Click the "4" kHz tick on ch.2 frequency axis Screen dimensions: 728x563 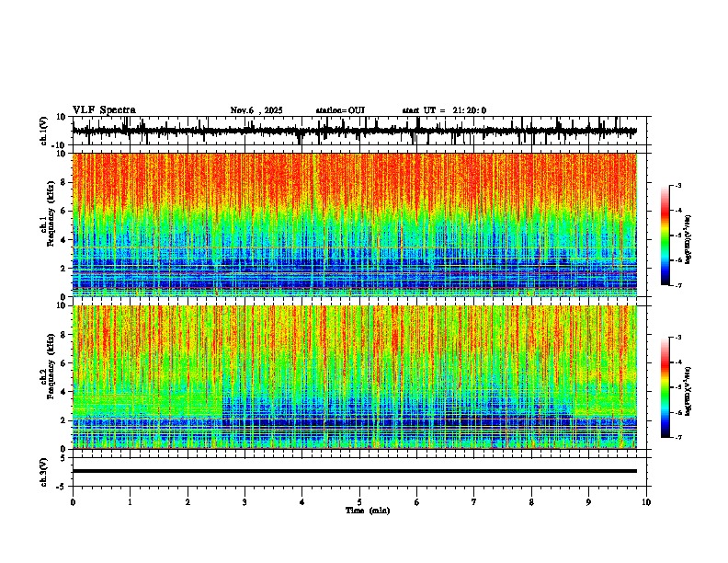[63, 392]
